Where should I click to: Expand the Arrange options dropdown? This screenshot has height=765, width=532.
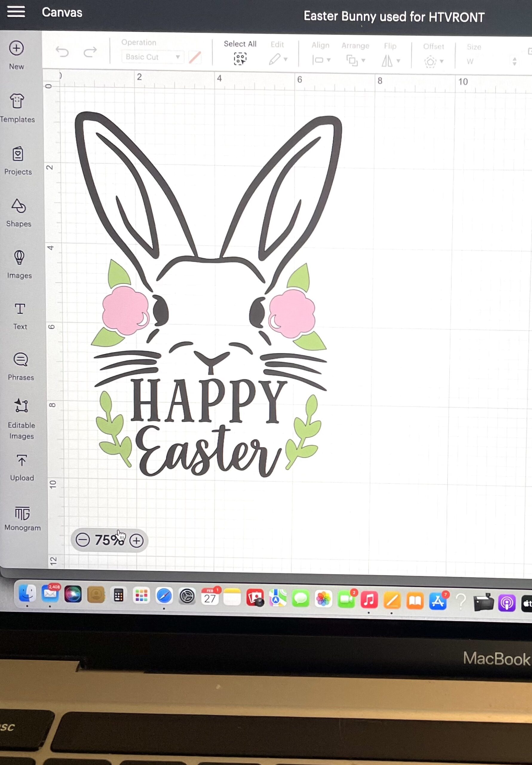(355, 60)
